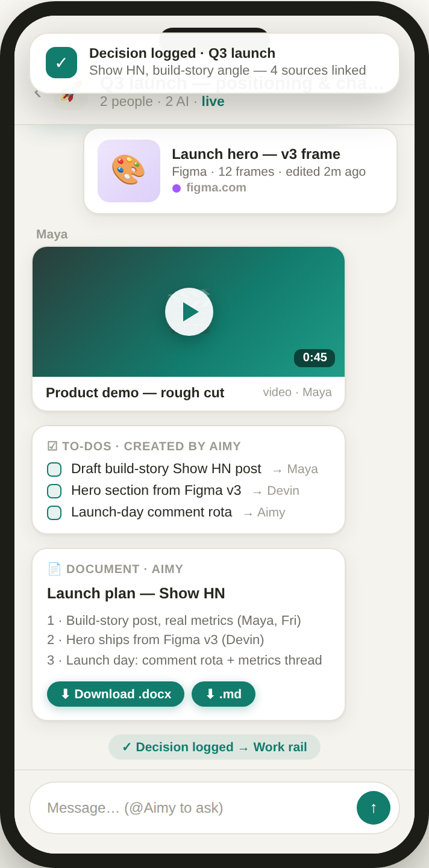Viewport: 429px width, 868px height.
Task: Tap the Figma palette thumbnail icon
Action: click(x=129, y=171)
